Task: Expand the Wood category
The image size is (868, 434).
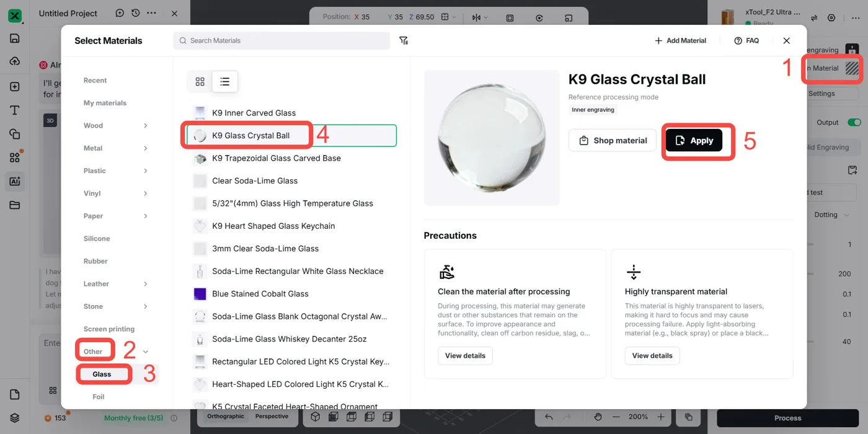Action: click(116, 125)
